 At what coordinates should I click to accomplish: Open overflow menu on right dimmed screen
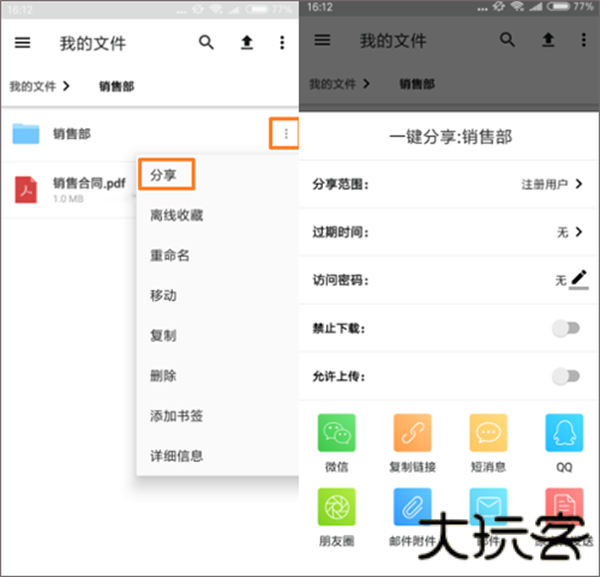(x=584, y=40)
